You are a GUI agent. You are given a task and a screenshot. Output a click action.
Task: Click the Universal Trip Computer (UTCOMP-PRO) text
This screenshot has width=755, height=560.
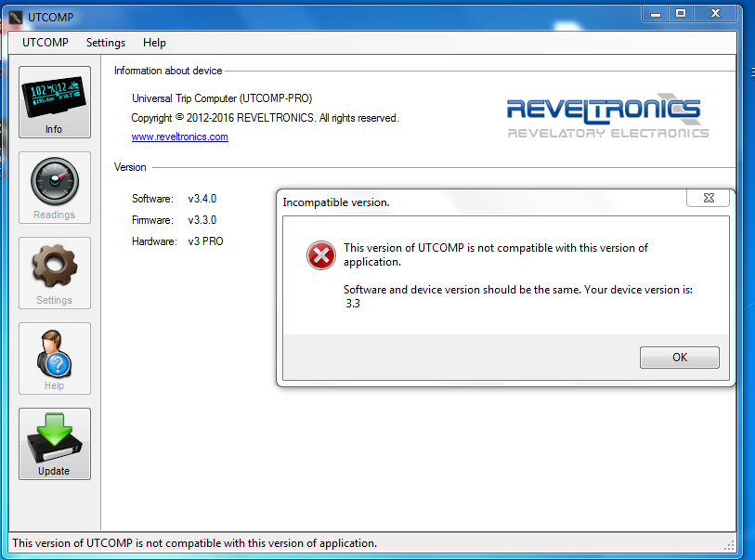coord(222,98)
